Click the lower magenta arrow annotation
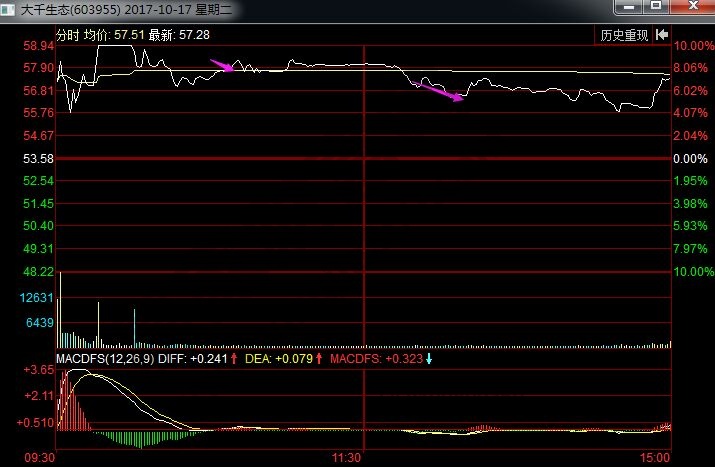 [x=439, y=91]
